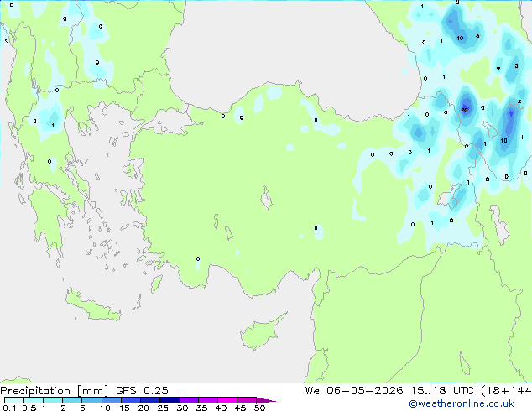
Task: Click the 25–30 mm dark navy legend swatch
Action: [169, 400]
